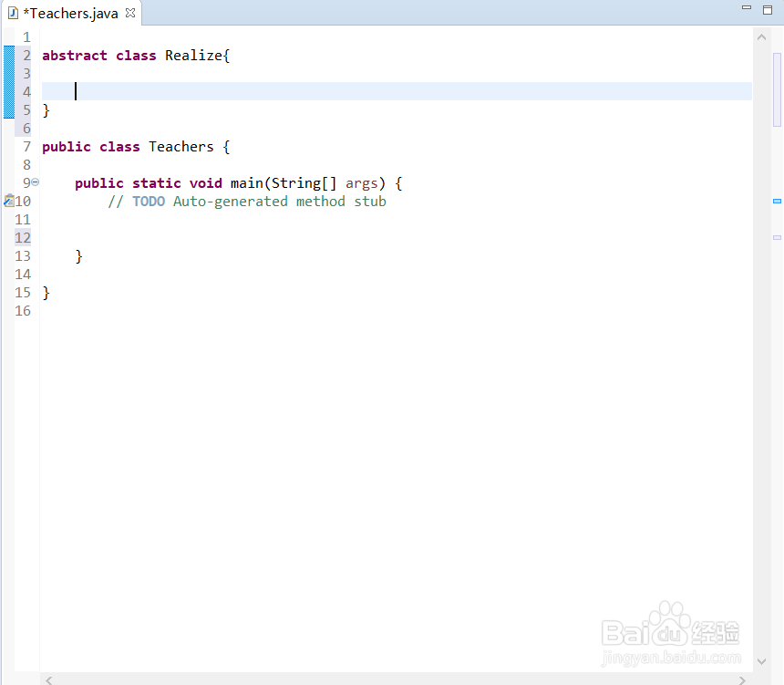The height and width of the screenshot is (685, 784).
Task: Click the grey overview ruler marker
Action: (777, 238)
